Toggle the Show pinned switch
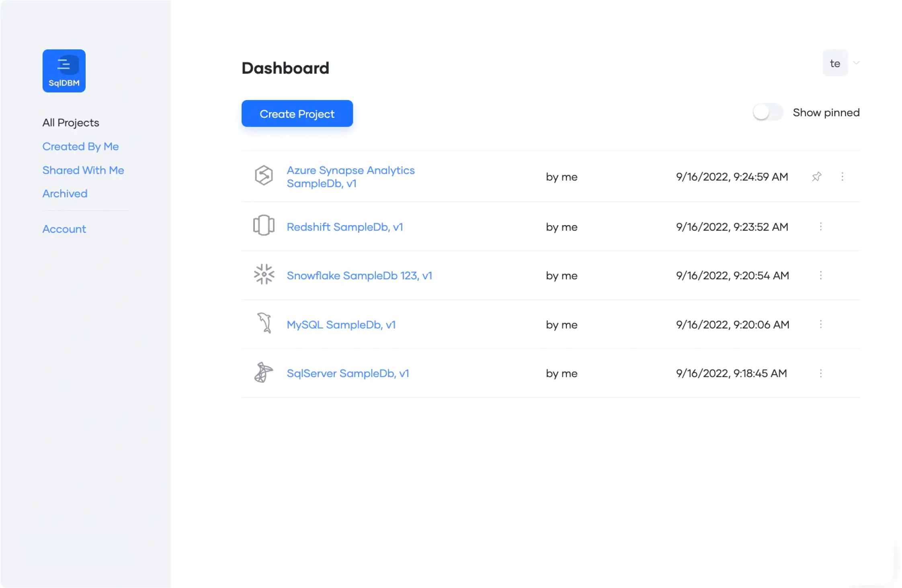Screen dimensions: 902x588 (x=767, y=112)
